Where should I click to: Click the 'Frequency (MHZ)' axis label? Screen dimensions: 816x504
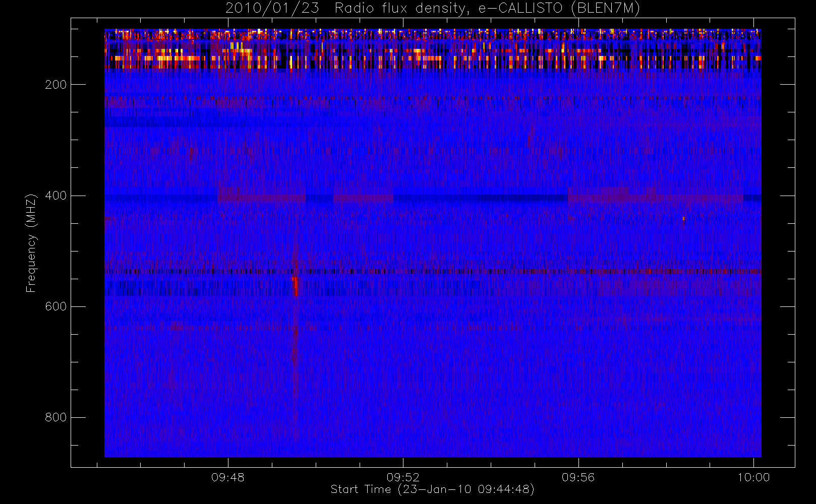(31, 243)
